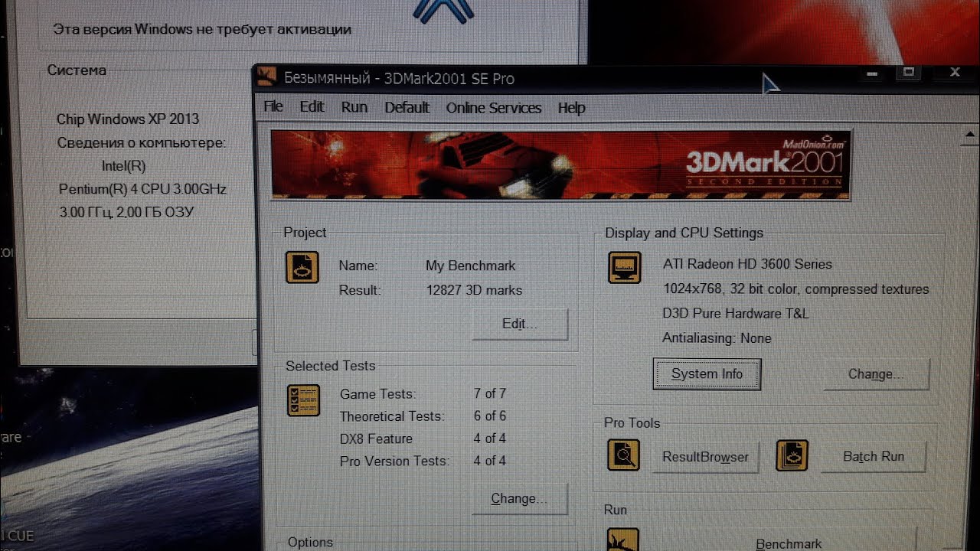
Task: Click the ResultBrowser magnifier icon
Action: [623, 455]
